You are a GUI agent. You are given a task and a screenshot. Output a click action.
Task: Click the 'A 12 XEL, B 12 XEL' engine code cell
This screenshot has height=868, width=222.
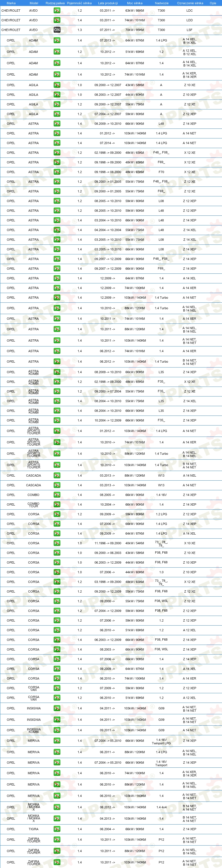pyautogui.click(x=189, y=52)
